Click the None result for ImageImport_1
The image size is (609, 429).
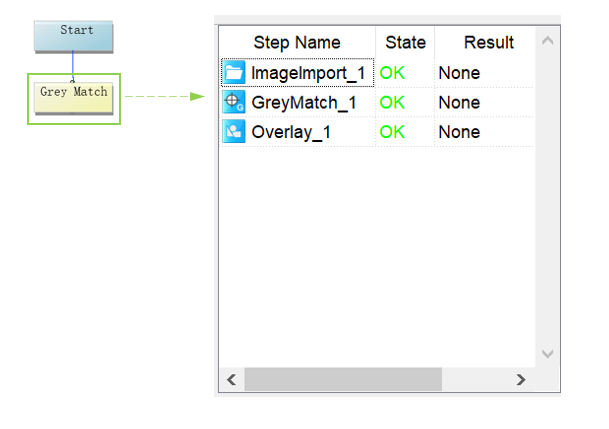[x=459, y=73]
